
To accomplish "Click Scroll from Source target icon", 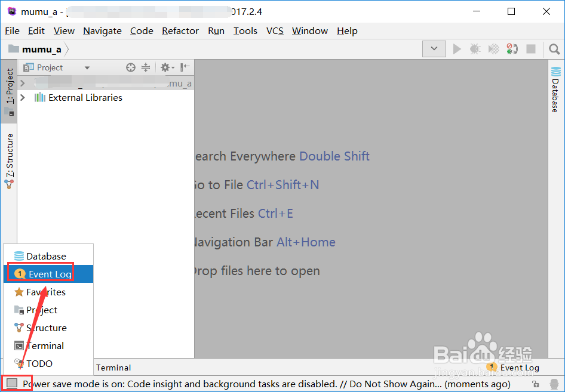I will [x=131, y=67].
